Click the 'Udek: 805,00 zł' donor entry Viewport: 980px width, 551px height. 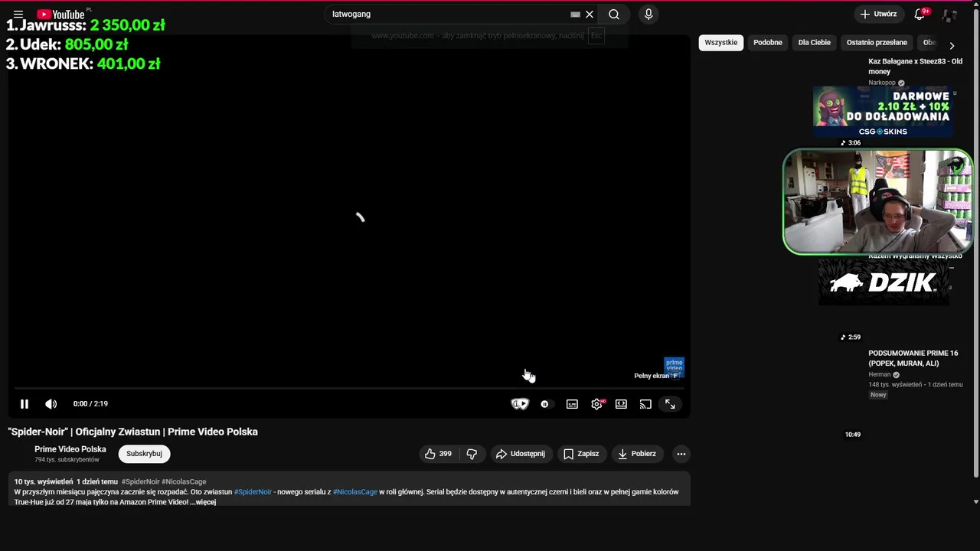67,44
